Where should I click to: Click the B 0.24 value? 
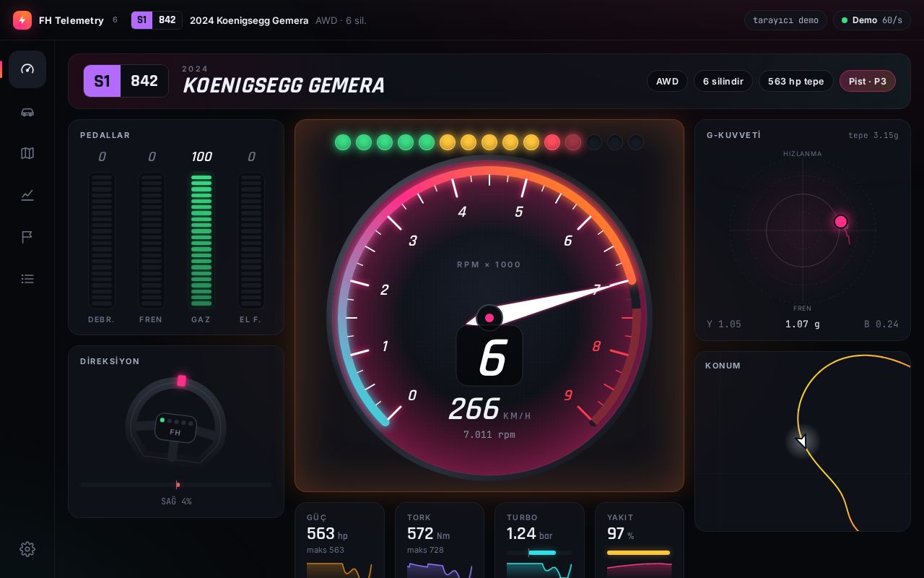click(881, 324)
